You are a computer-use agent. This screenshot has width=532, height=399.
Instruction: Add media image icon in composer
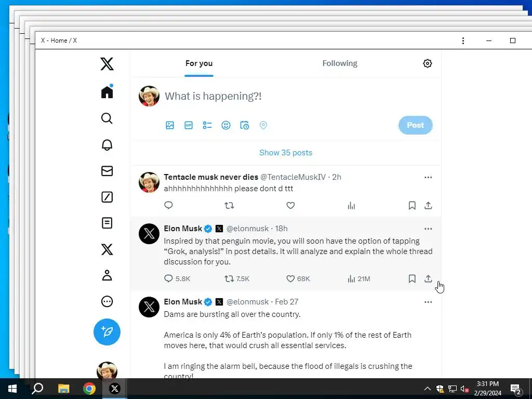tap(170, 125)
